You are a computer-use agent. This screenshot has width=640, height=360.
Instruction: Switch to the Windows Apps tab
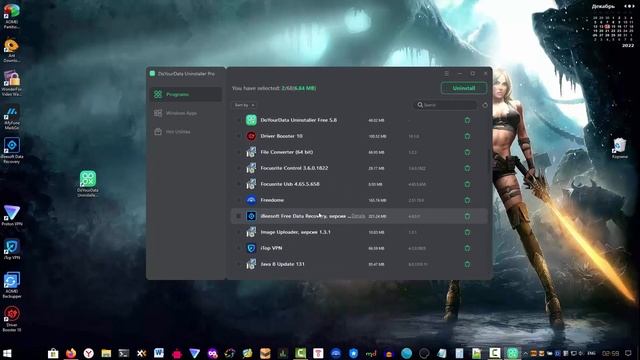[x=186, y=113]
